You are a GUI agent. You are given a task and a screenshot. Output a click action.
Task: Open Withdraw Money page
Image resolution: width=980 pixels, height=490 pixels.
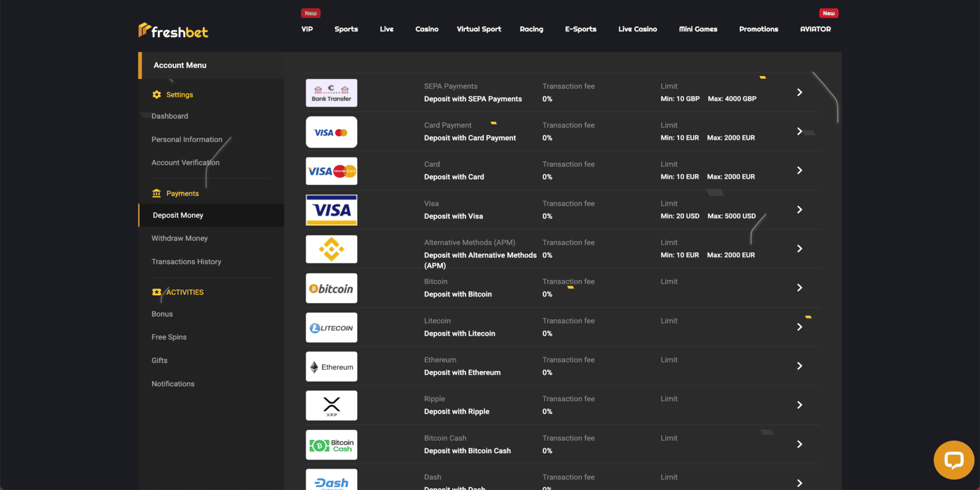coord(179,238)
